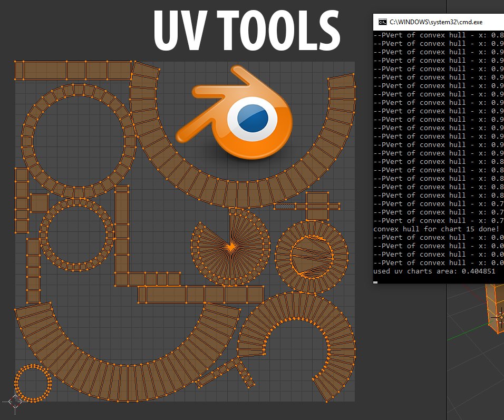Click the cmd.exe window title text
504x420 pixels.
(436, 22)
